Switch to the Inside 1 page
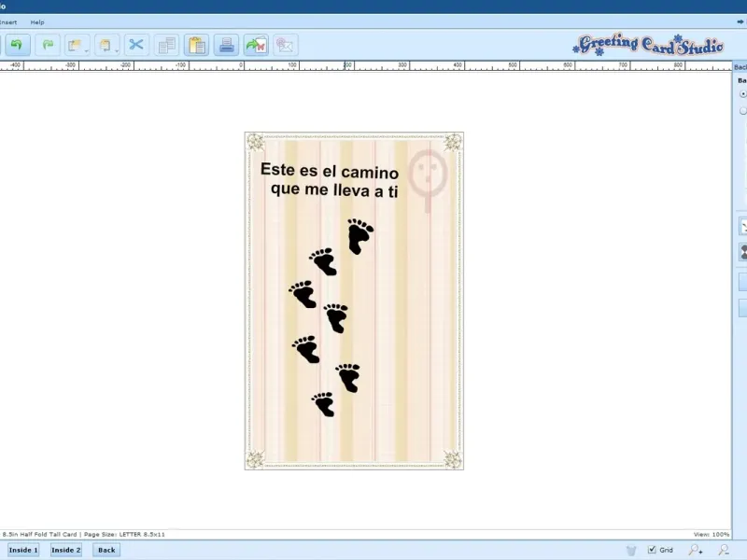The image size is (747, 560). point(23,550)
